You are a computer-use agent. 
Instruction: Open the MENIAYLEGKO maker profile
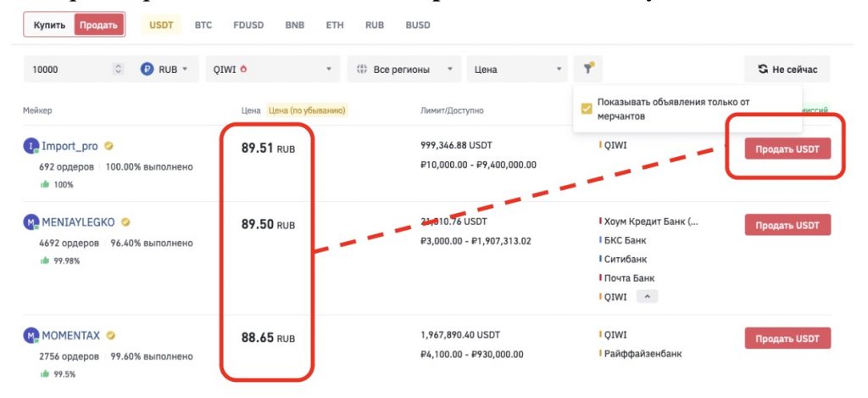pyautogui.click(x=78, y=222)
